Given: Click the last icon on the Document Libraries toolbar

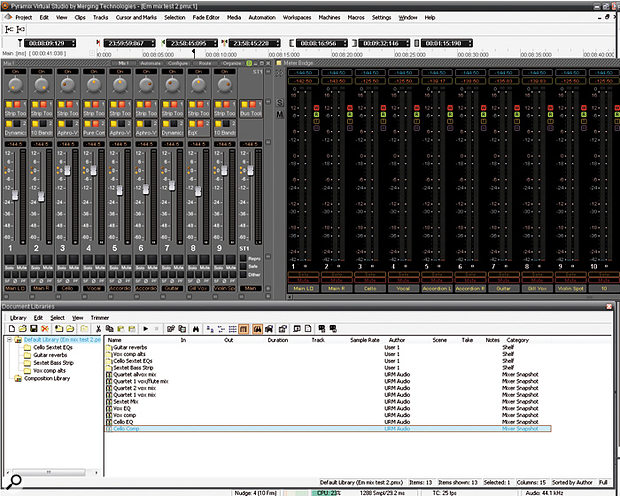Looking at the screenshot, I should coord(333,329).
